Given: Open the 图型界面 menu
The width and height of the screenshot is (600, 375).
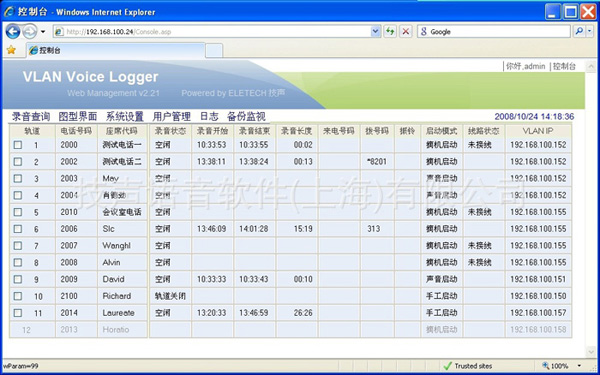Looking at the screenshot, I should pos(78,116).
